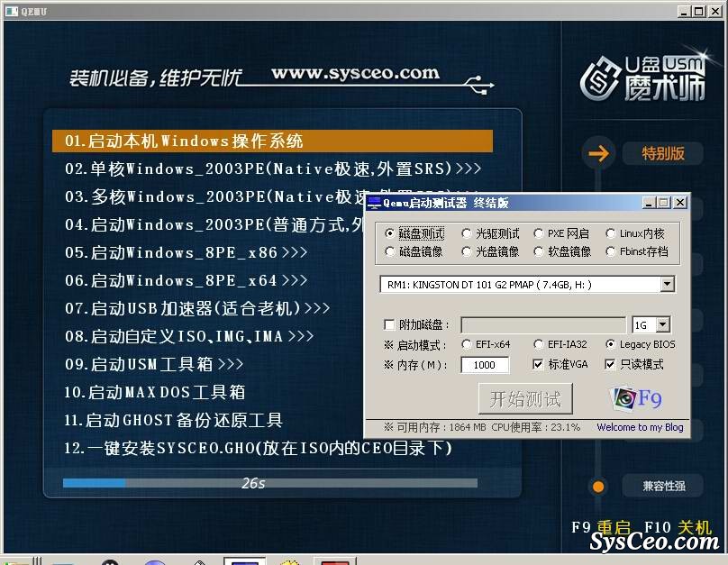
Task: Select boot entry 07 启动USB加速器
Action: pyautogui.click(x=197, y=308)
